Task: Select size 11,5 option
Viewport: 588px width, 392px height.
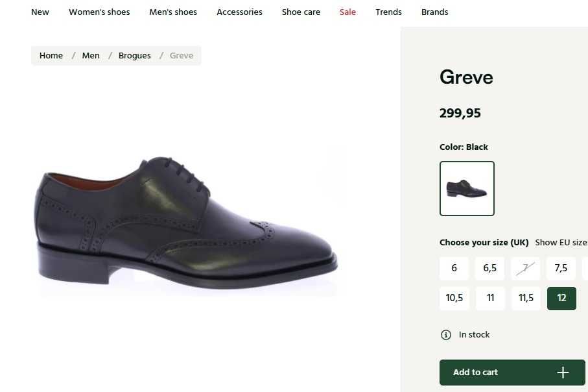Action: [526, 299]
